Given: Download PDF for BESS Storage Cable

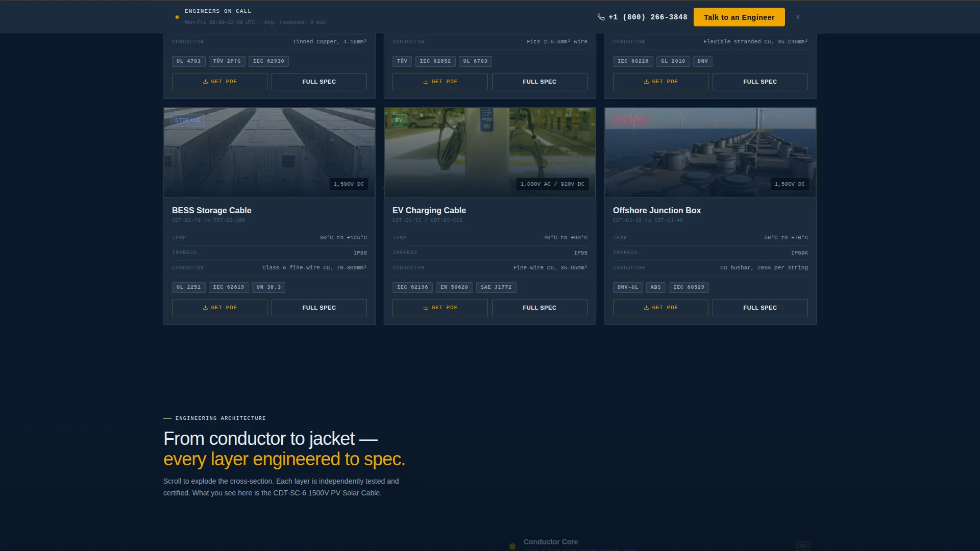Looking at the screenshot, I should [x=219, y=308].
